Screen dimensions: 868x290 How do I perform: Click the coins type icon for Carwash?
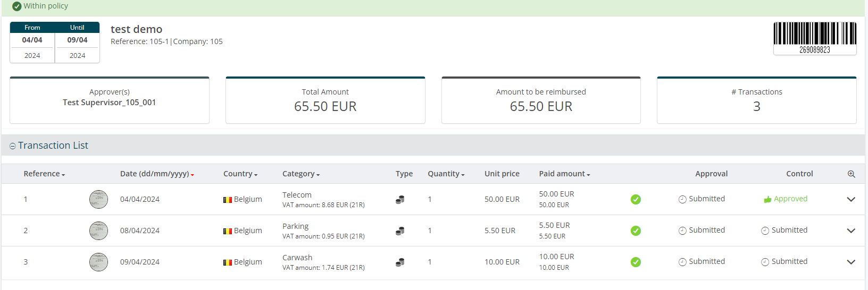point(400,262)
